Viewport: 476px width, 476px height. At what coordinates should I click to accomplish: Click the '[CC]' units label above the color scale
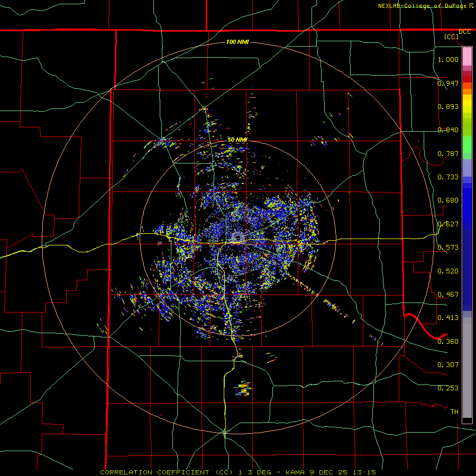point(452,36)
